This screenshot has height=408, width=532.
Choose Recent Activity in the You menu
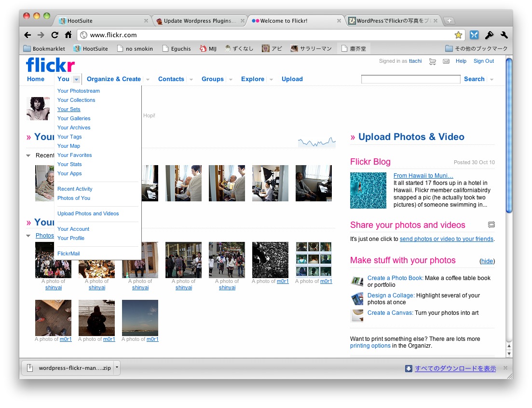pos(75,189)
